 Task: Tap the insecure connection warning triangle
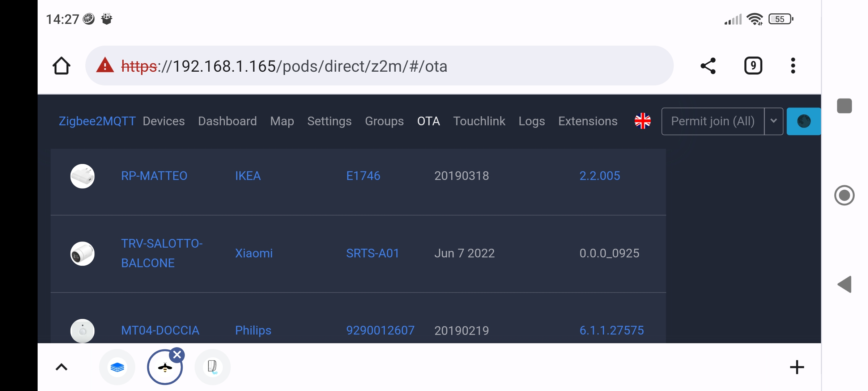click(x=105, y=66)
